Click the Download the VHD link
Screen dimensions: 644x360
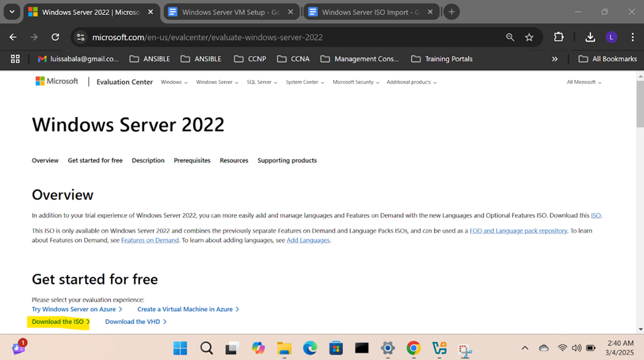click(135, 322)
